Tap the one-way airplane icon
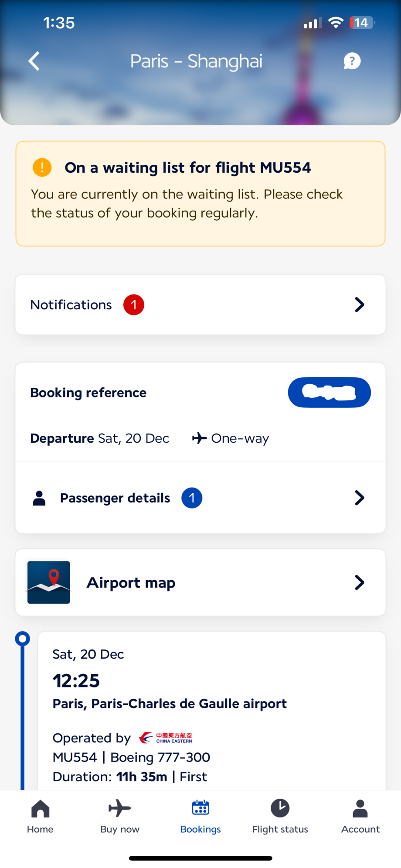 [x=199, y=438]
